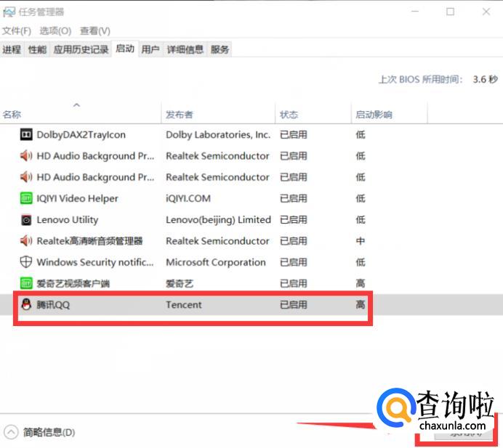The width and height of the screenshot is (503, 448).
Task: Switch to the 用户 tab
Action: tap(150, 49)
